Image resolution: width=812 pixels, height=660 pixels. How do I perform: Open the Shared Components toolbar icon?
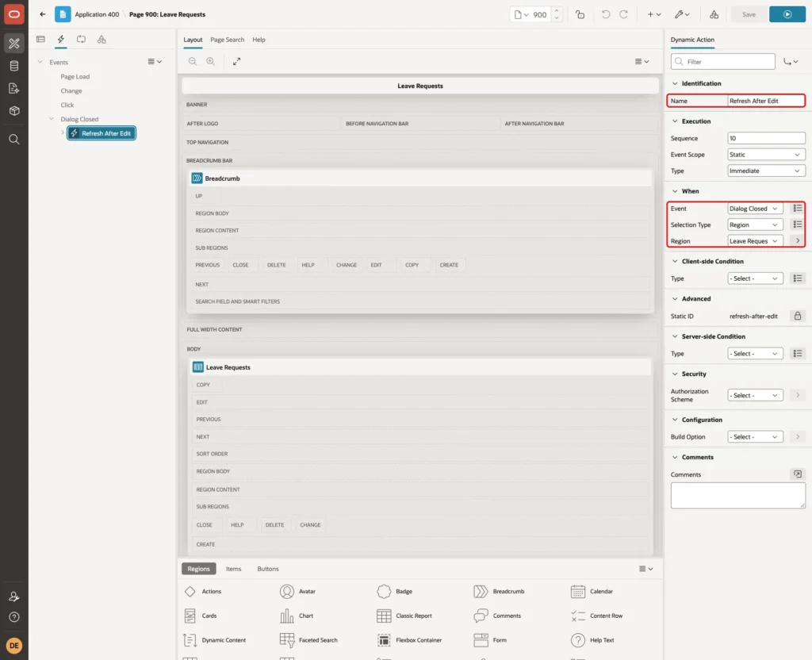pos(714,14)
